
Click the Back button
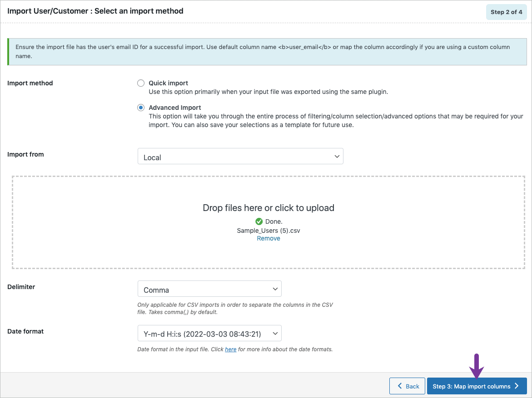point(407,386)
